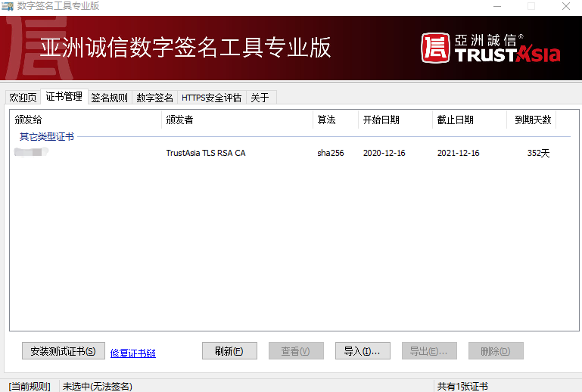582x392 pixels.
Task: Close the 数字签名工具专业版 window
Action: click(x=566, y=6)
